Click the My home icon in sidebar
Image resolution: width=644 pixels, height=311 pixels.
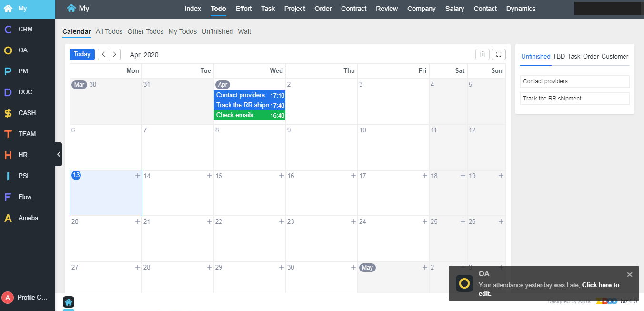click(x=8, y=9)
